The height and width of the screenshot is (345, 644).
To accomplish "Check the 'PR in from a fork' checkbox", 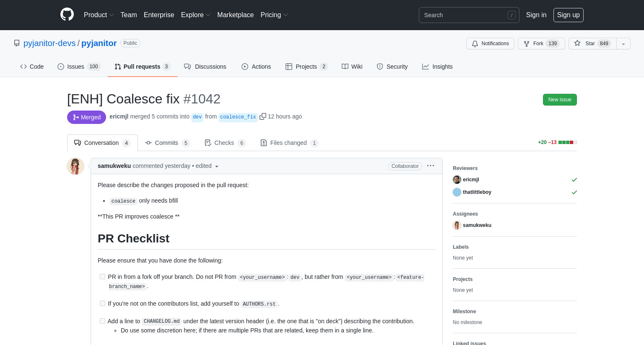I will pos(102,276).
